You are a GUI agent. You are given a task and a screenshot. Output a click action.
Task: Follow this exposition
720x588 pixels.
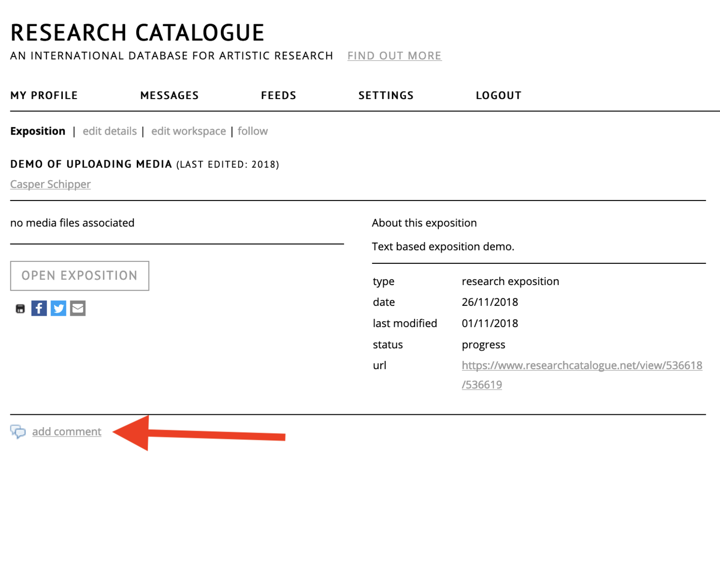click(x=253, y=131)
